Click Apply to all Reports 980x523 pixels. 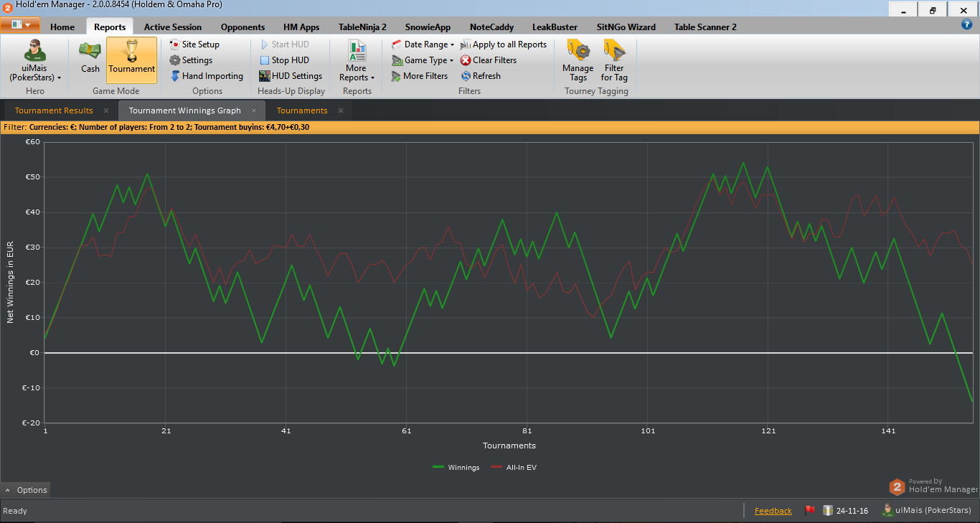click(x=504, y=44)
